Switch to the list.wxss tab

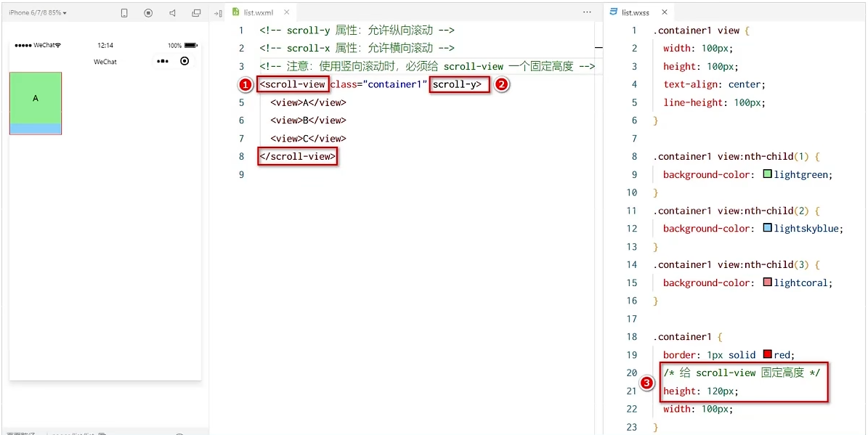635,12
